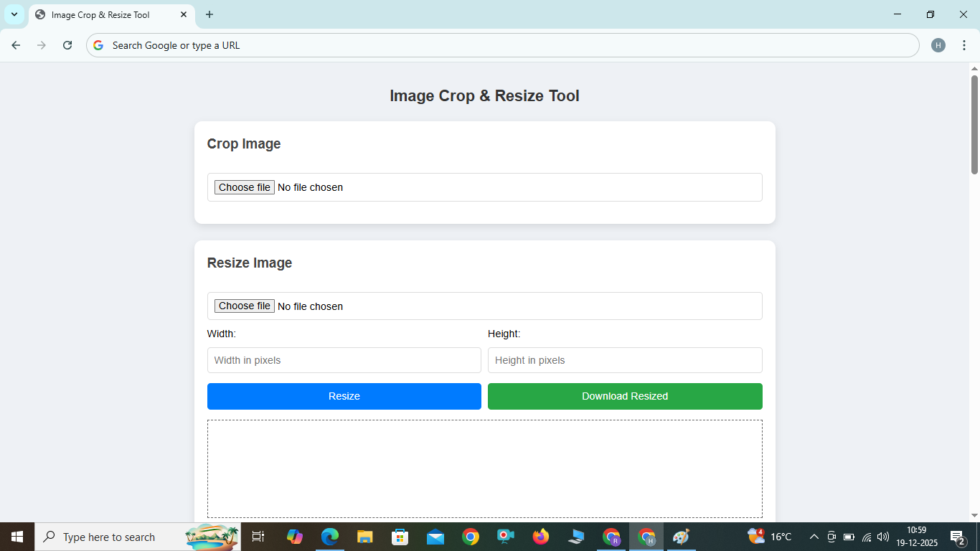Click the browser reload button
The image size is (980, 551).
point(67,45)
